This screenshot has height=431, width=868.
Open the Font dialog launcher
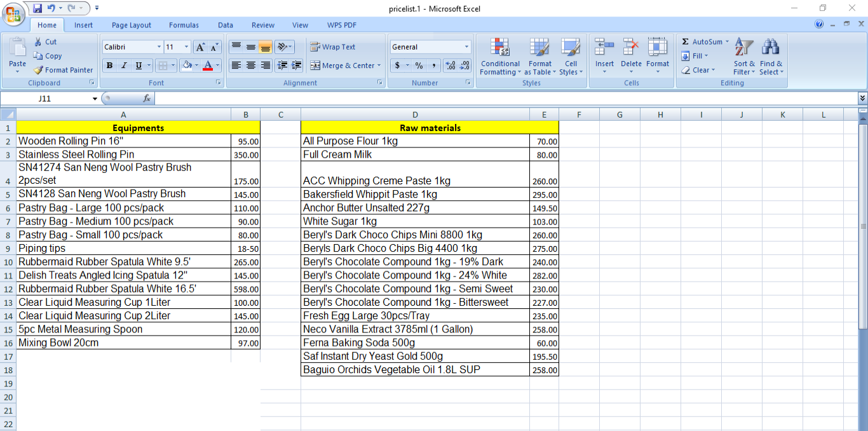(x=219, y=83)
